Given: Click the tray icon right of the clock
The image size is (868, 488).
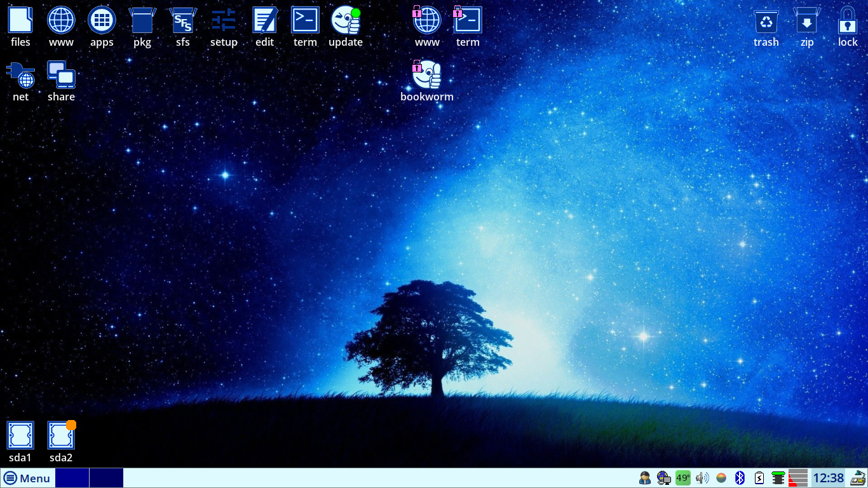Looking at the screenshot, I should tap(858, 478).
